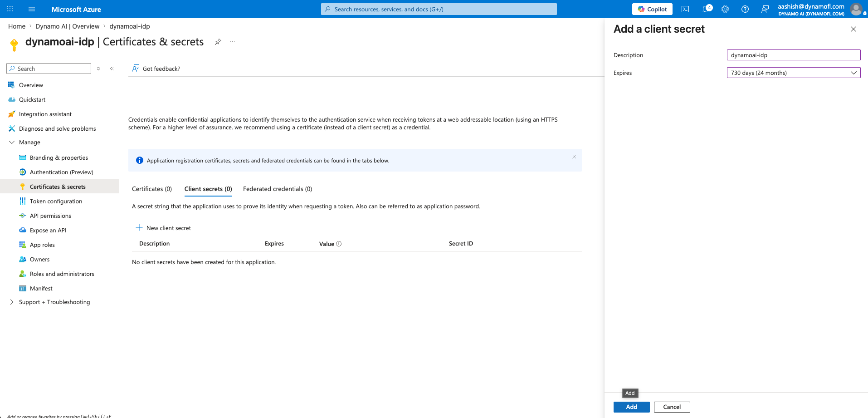Click the App roles icon
This screenshot has height=418, width=868.
(x=22, y=245)
